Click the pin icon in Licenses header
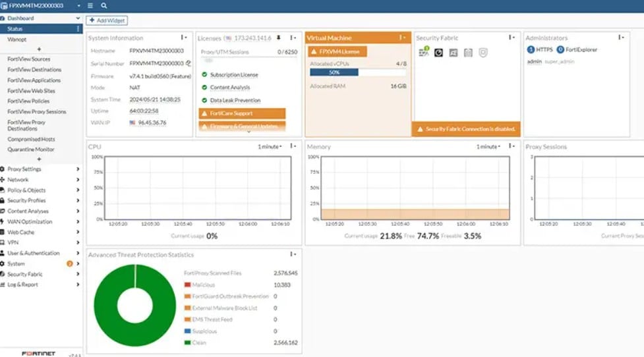The height and width of the screenshot is (357, 644). pos(278,38)
